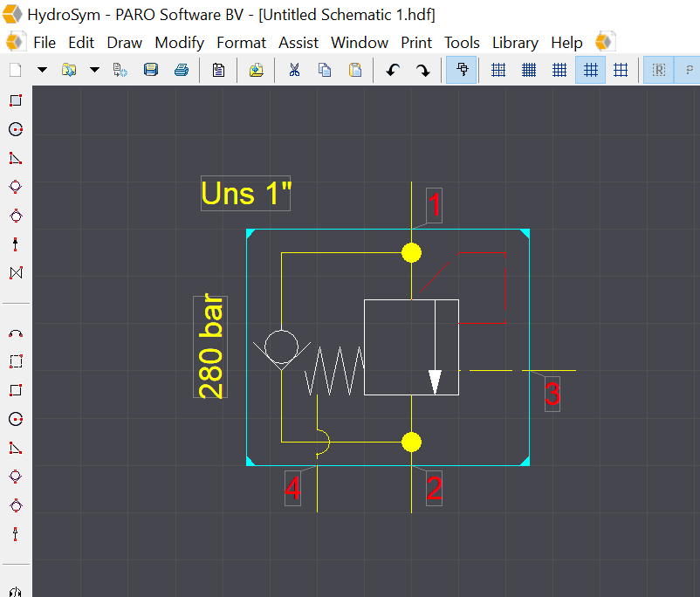Undo the last action
Image resolution: width=700 pixels, height=597 pixels.
(392, 70)
